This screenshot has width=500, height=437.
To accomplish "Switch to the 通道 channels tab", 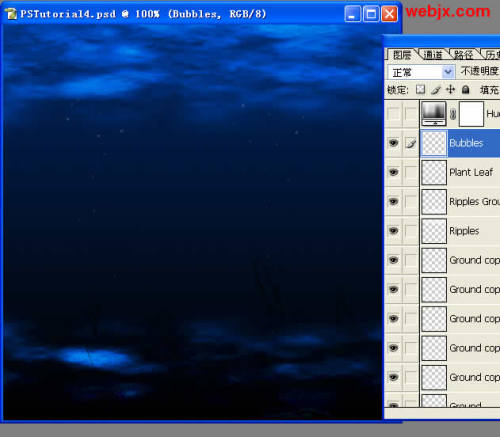I will 433,55.
